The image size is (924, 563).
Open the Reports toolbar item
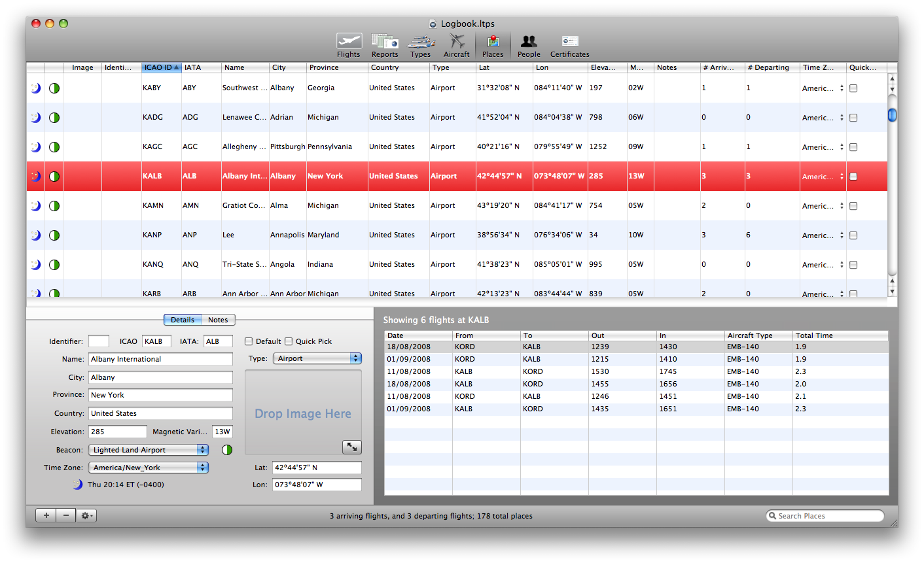click(385, 46)
